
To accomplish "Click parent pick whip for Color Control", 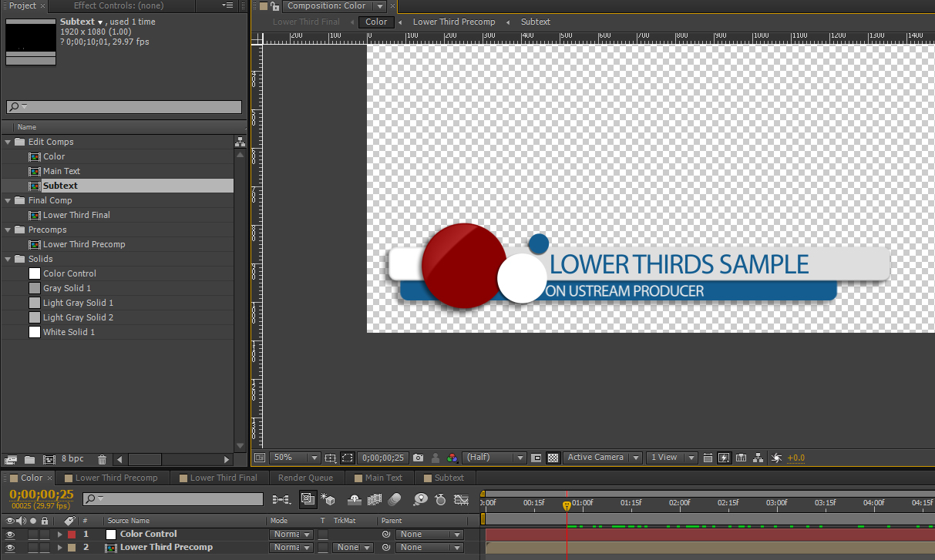I will point(385,534).
